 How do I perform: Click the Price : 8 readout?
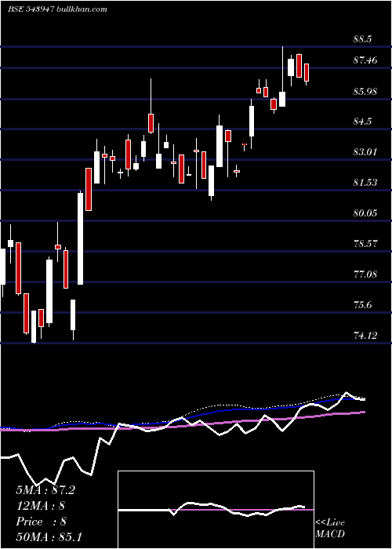click(x=41, y=522)
